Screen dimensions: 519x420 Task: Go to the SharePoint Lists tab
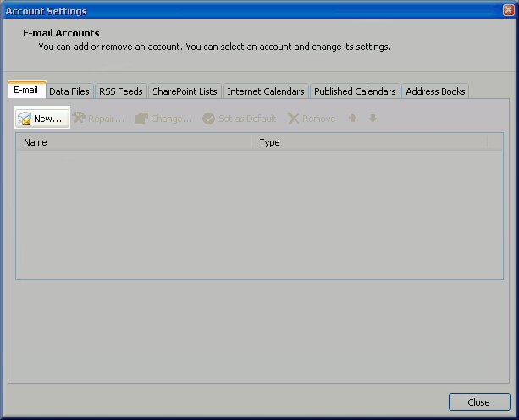coord(185,91)
